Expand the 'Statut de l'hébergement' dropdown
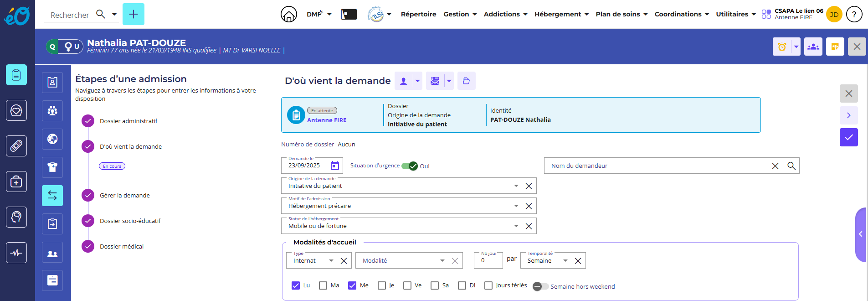The width and height of the screenshot is (868, 301). coord(516,226)
